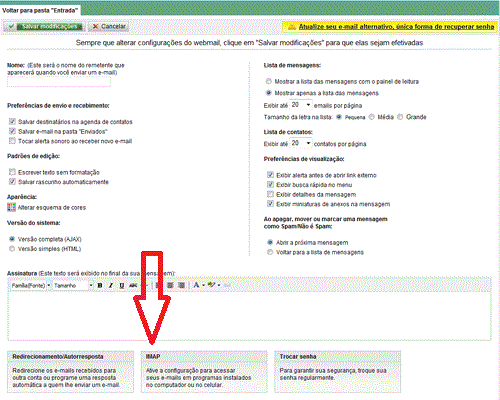
Task: Center-align signature text
Action: click(170, 285)
